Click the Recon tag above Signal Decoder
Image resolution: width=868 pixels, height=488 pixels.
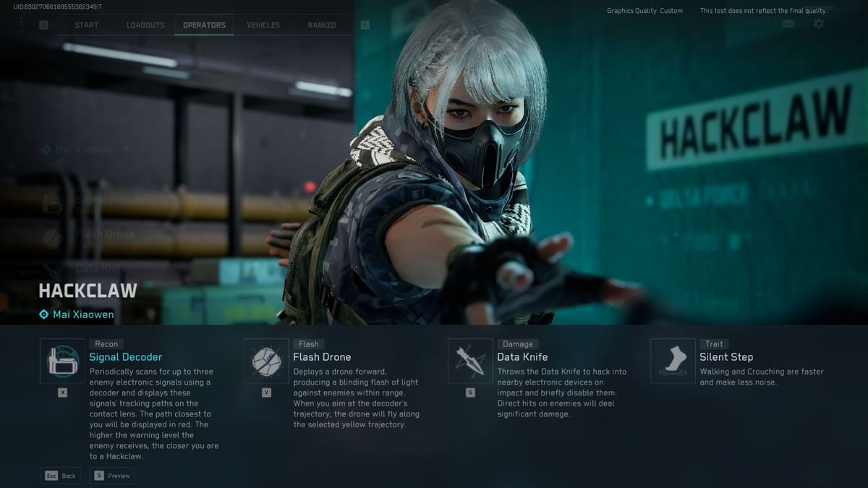click(x=106, y=343)
